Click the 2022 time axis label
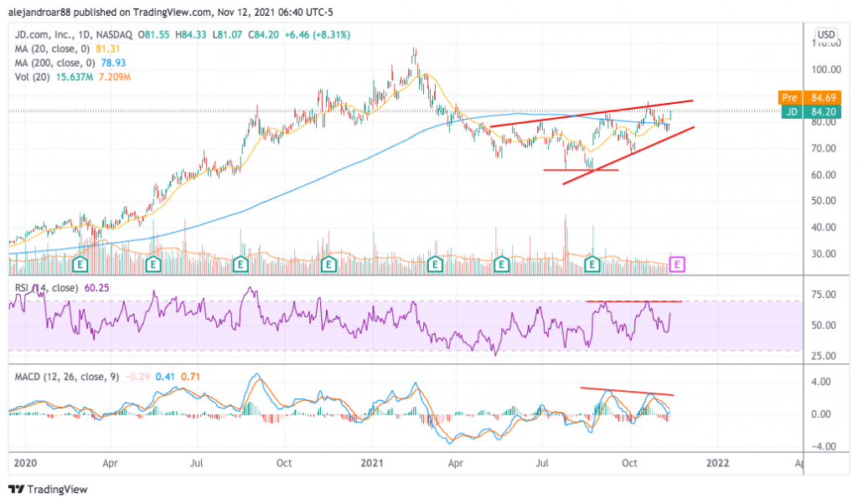This screenshot has width=858, height=504. (717, 463)
